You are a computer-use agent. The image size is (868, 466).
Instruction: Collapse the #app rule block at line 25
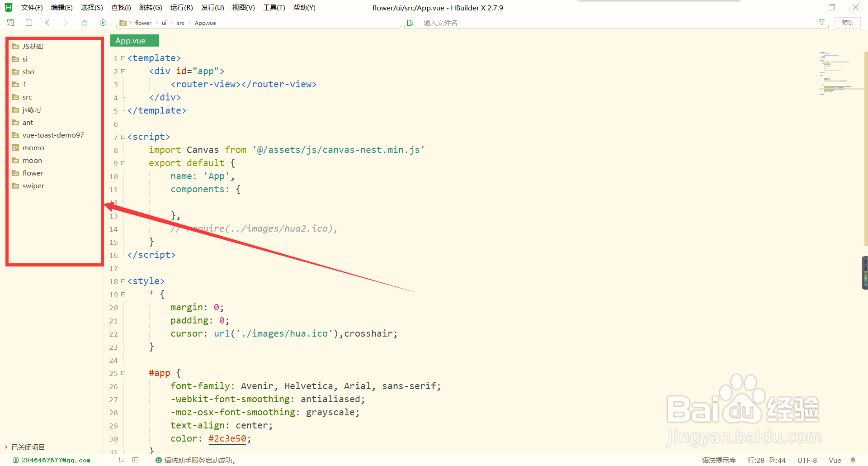[x=123, y=373]
